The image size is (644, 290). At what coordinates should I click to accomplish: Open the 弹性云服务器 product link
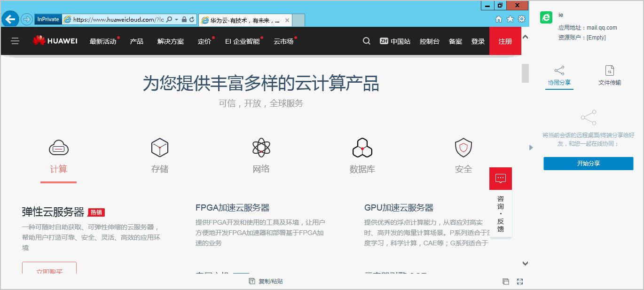[53, 212]
